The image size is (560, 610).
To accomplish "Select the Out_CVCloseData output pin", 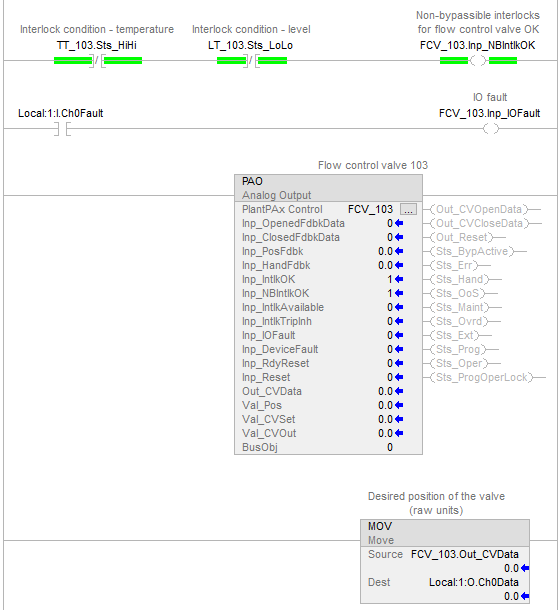I will point(479,223).
